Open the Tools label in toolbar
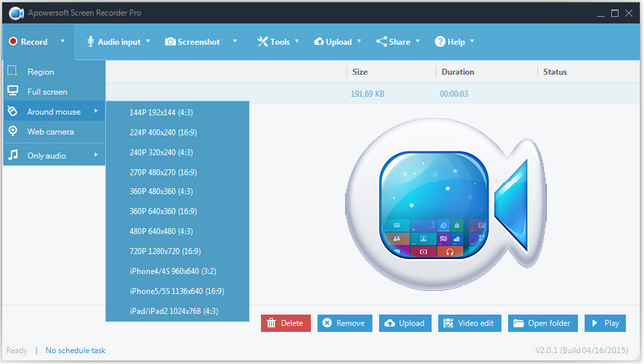The image size is (644, 364). point(280,42)
